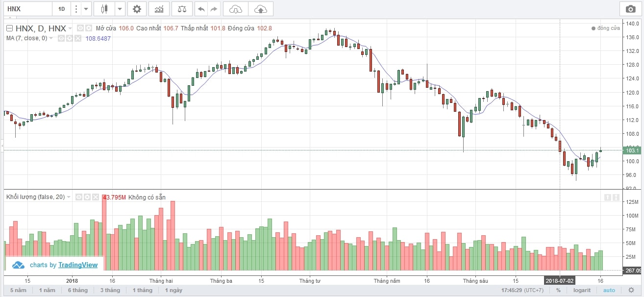Click the redo arrow icon
Screen dimensions: 644x297
pyautogui.click(x=214, y=9)
